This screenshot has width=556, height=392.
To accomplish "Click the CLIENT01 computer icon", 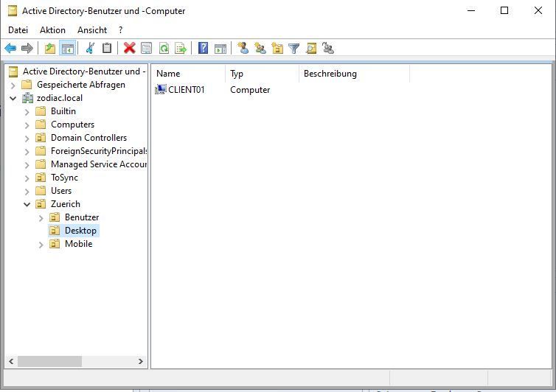I will (x=161, y=90).
